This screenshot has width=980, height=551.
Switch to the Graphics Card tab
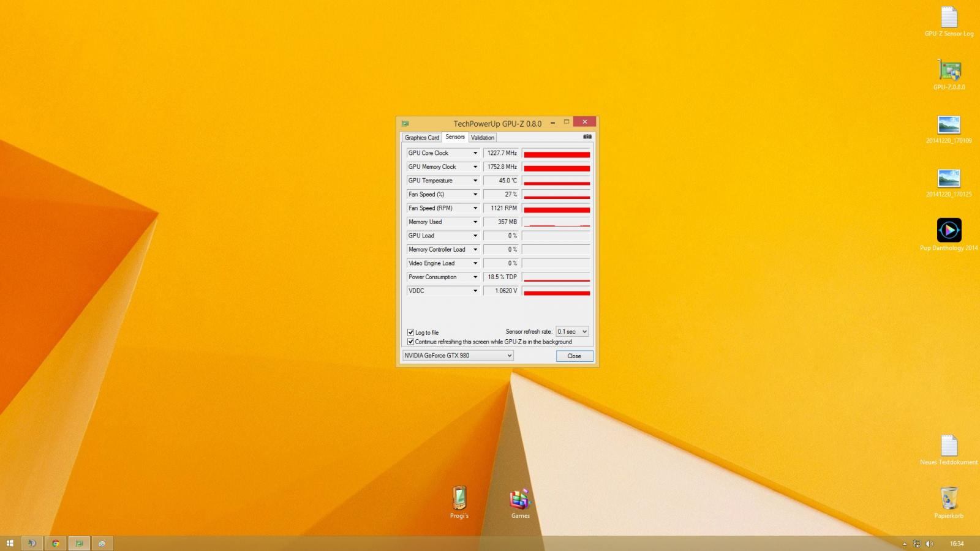(421, 138)
